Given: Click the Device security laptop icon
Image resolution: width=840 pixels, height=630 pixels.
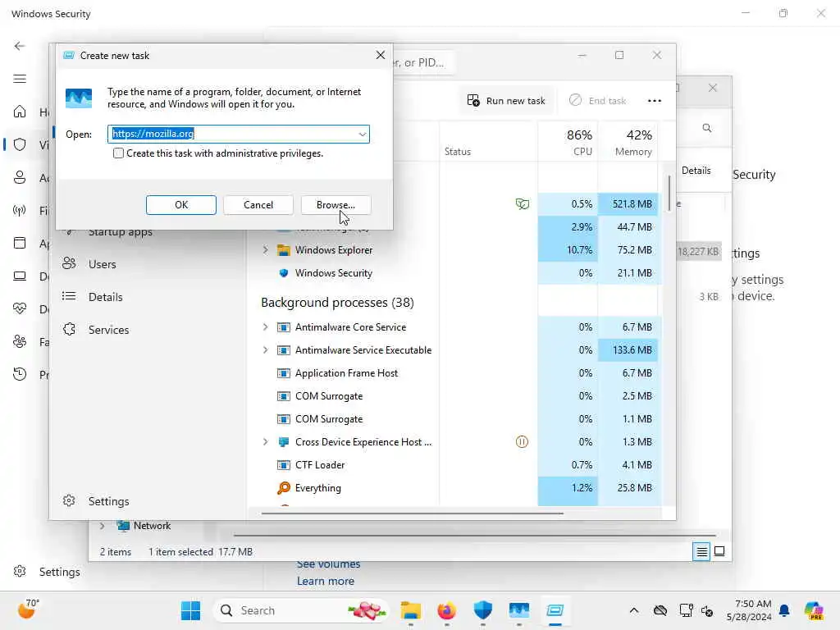Looking at the screenshot, I should point(20,276).
